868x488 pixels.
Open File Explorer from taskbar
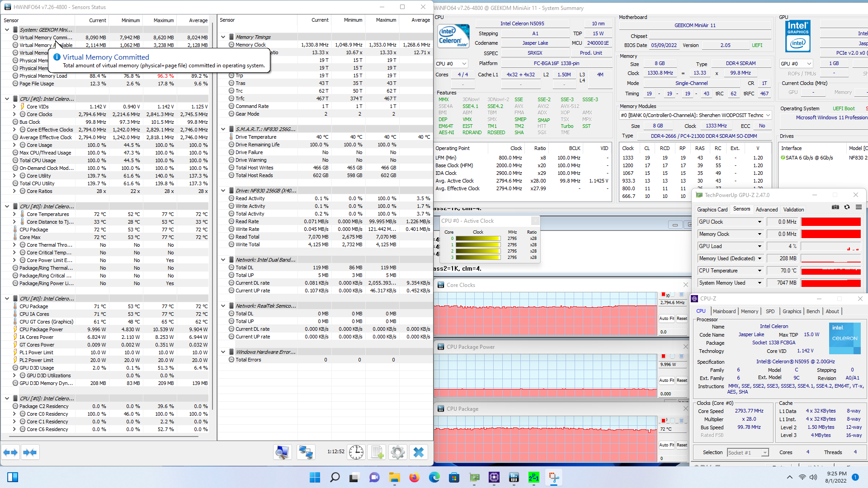[x=394, y=477]
